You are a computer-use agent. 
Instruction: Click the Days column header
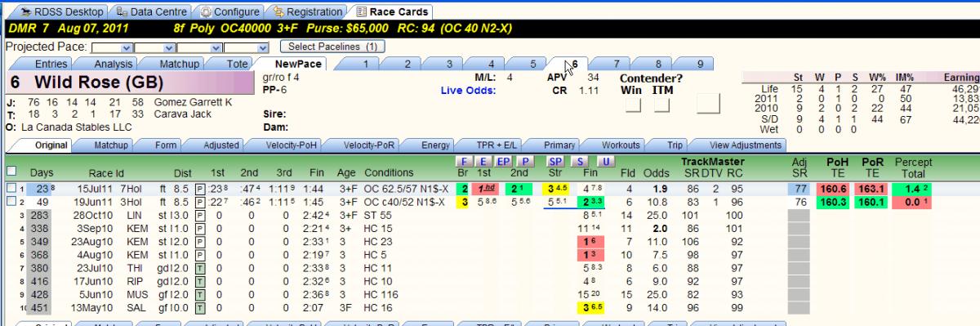coord(41,173)
